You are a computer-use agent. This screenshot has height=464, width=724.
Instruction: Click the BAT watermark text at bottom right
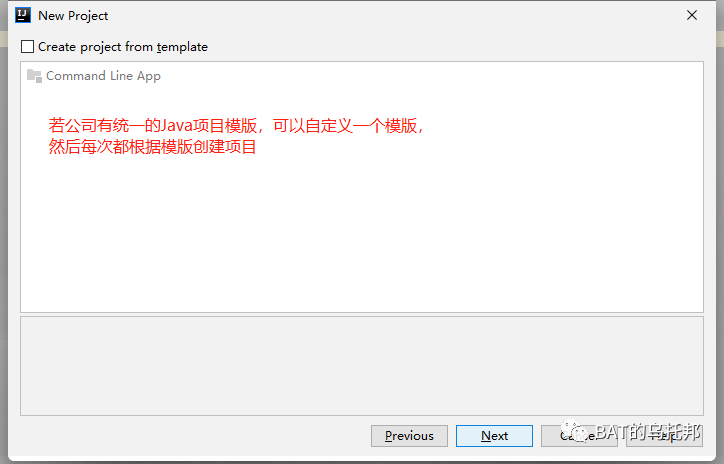650,433
